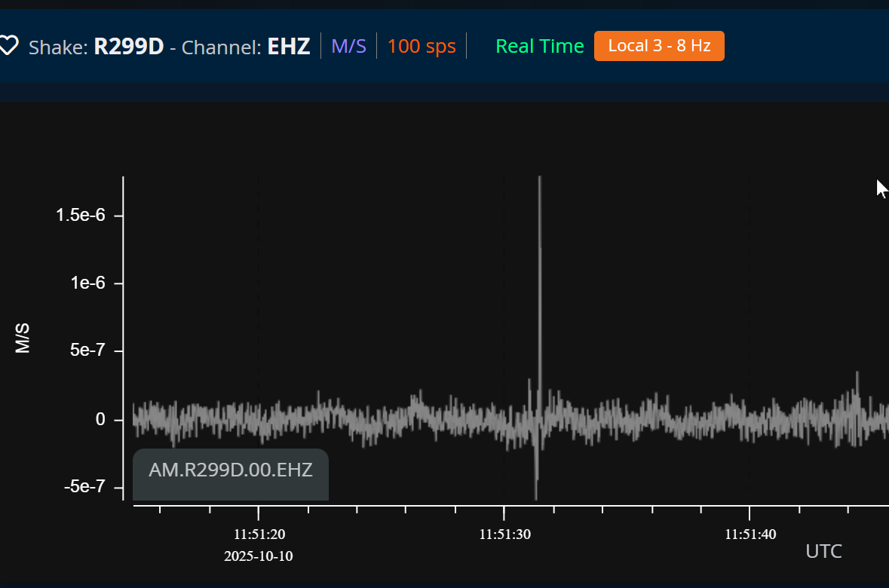Click the 1.5e-6 y-axis tick label
889x588 pixels.
click(x=80, y=216)
